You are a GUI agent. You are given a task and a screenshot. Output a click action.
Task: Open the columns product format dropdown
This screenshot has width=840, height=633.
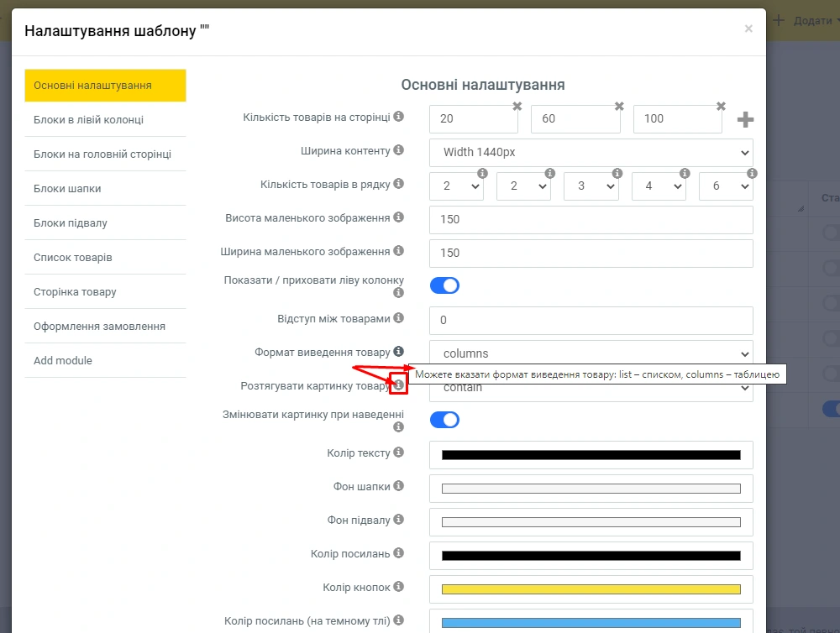click(x=591, y=353)
